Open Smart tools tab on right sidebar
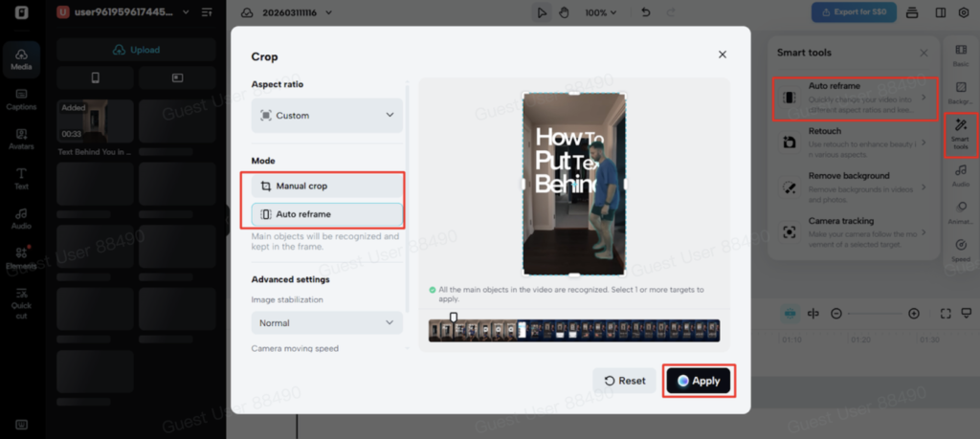Screen dimensions: 980x439 [x=961, y=134]
